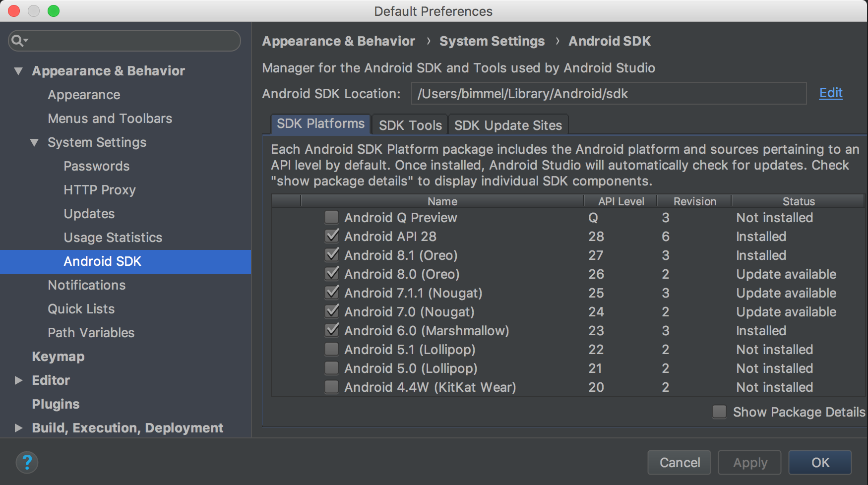This screenshot has height=485, width=868.
Task: Click Update available status for API 25
Action: (786, 293)
